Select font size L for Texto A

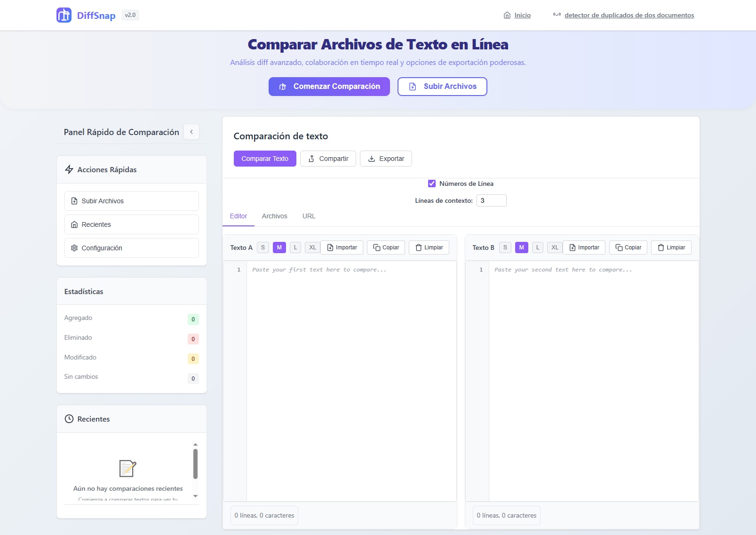[295, 247]
